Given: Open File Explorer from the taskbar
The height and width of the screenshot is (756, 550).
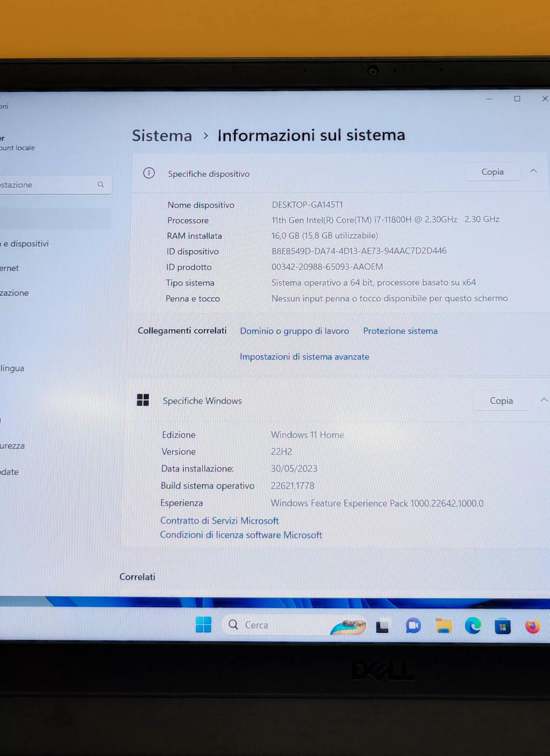Looking at the screenshot, I should pos(443,626).
